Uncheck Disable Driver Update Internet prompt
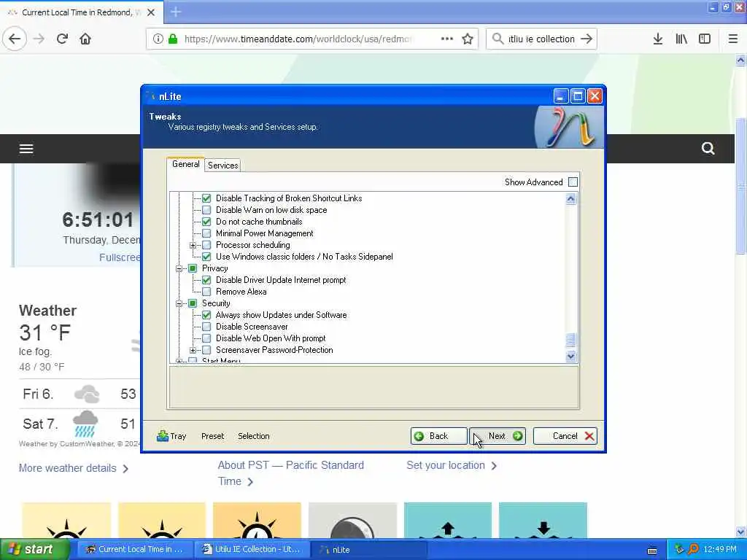 pos(206,280)
